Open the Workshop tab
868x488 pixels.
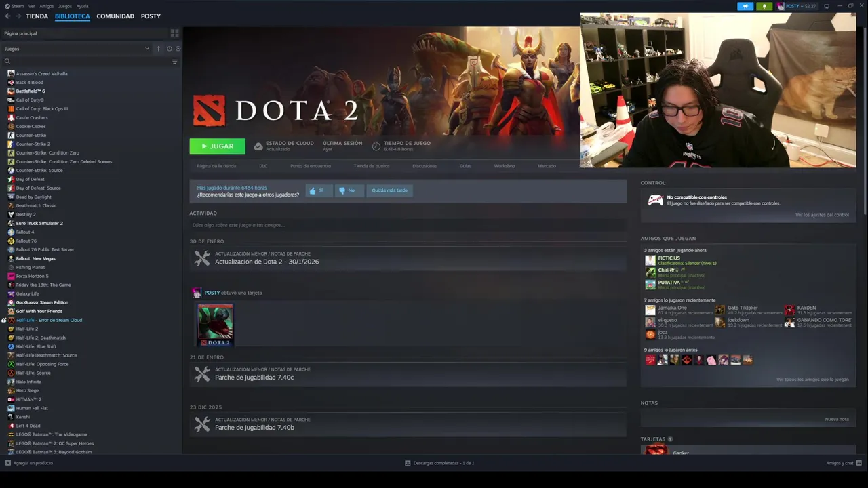pos(505,166)
